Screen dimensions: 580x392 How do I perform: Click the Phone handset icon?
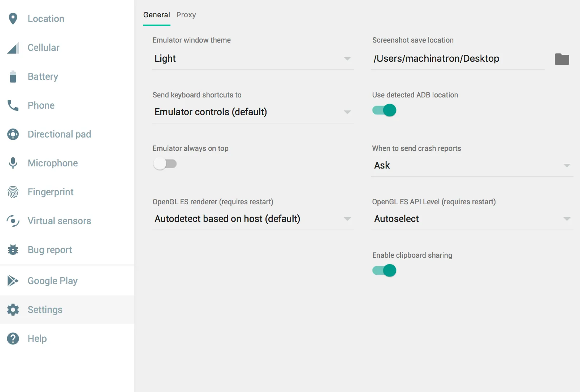pos(13,105)
